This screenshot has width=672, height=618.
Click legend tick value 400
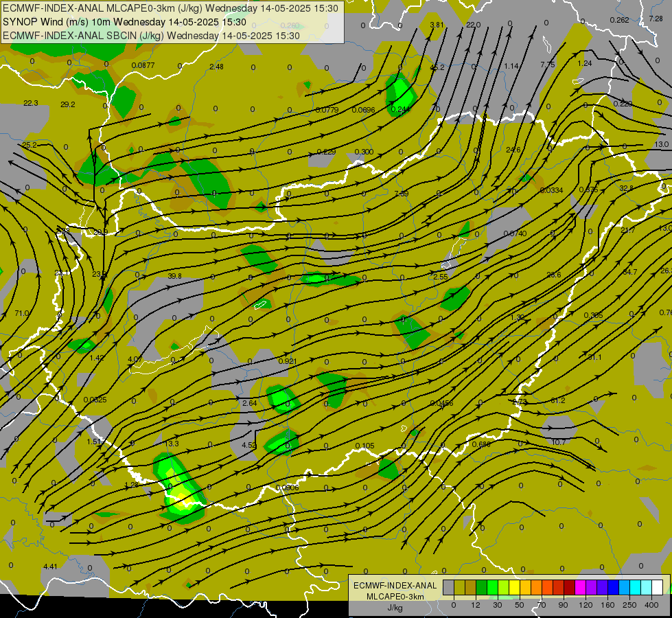point(651,605)
